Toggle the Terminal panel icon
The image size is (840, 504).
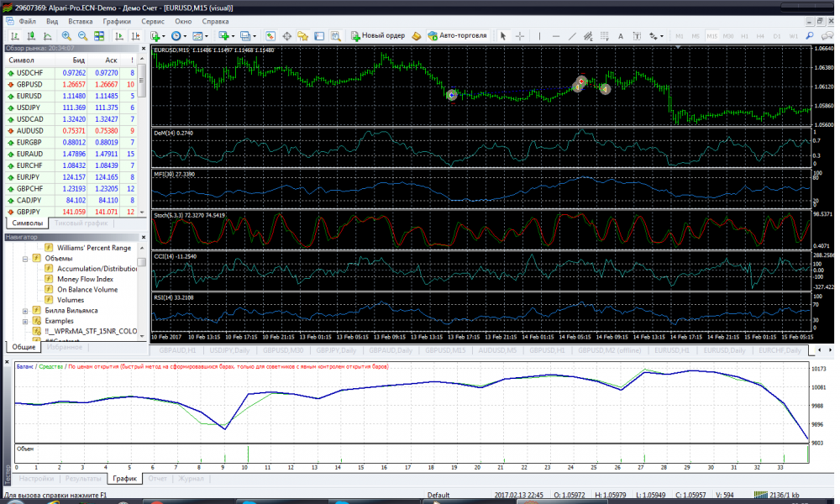[319, 36]
